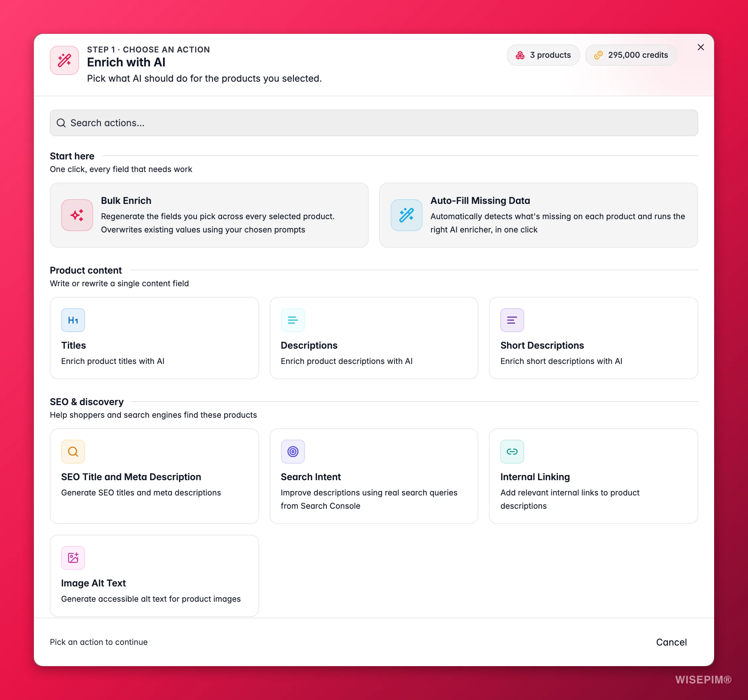This screenshot has width=748, height=700.
Task: Click the Search Intent target icon
Action: (x=293, y=452)
